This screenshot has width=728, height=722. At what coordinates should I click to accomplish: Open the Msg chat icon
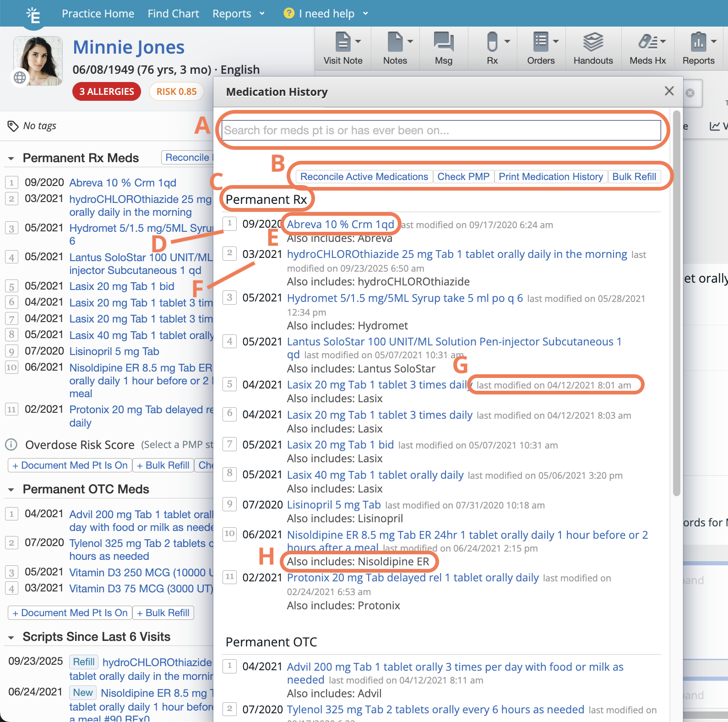point(443,42)
